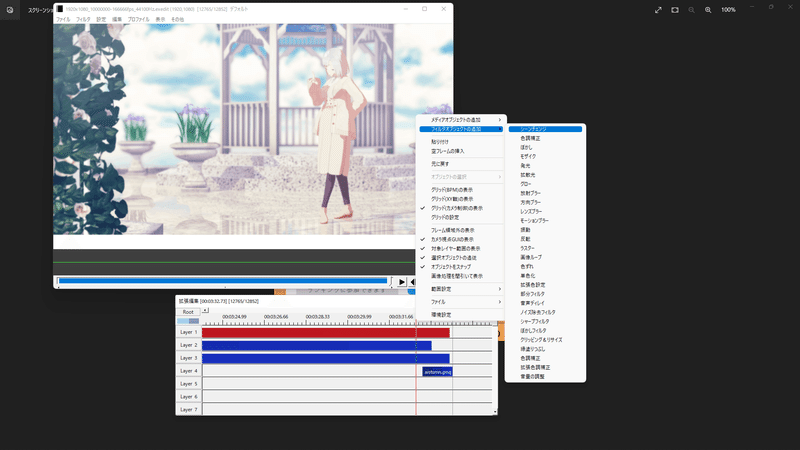Click the Layer 3 header button

tap(188, 358)
